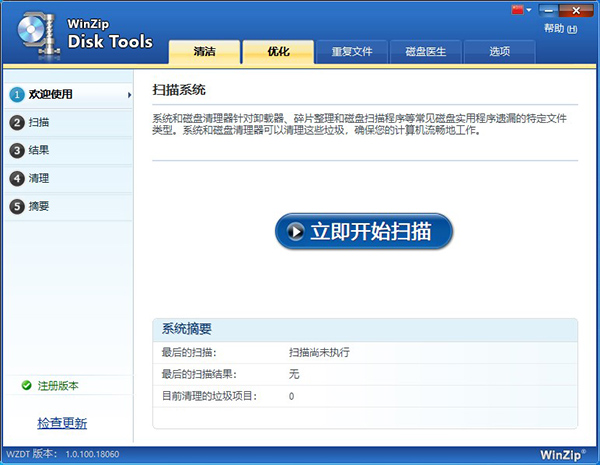Open the 磁盘医生 tab
The image size is (600, 465).
point(426,52)
